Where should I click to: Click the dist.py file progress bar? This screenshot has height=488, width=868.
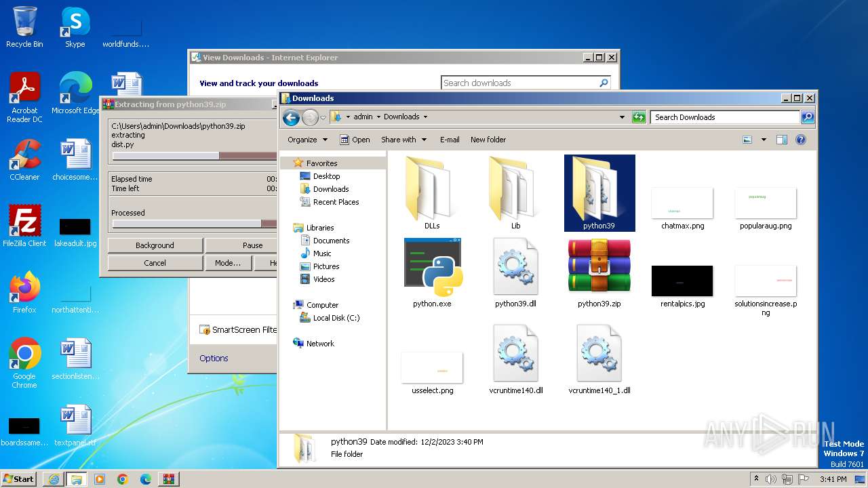(x=194, y=156)
